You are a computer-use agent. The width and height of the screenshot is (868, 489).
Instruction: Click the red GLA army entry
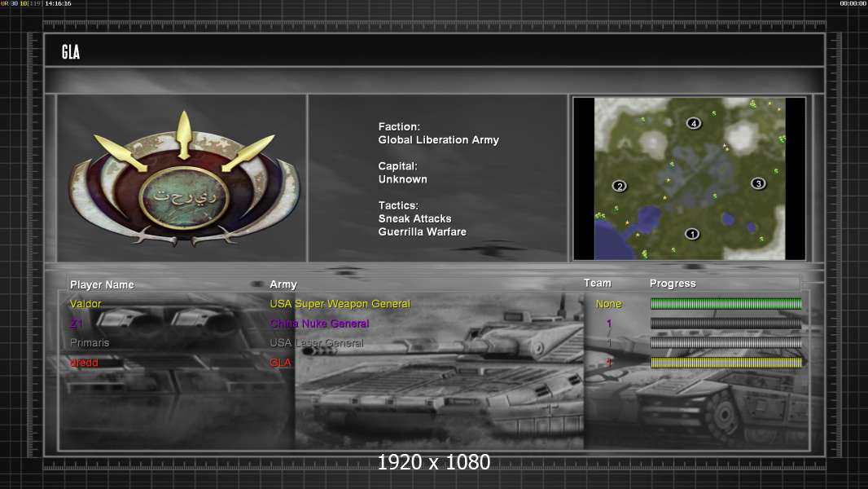coord(280,363)
